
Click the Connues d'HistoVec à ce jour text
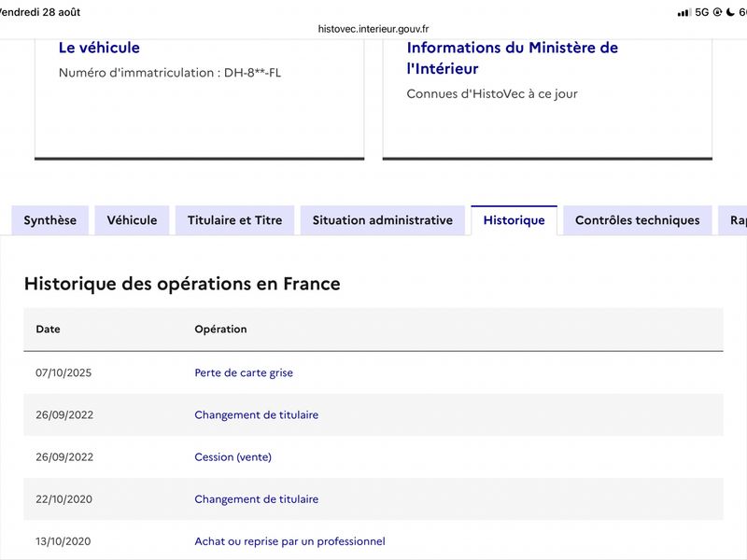492,94
